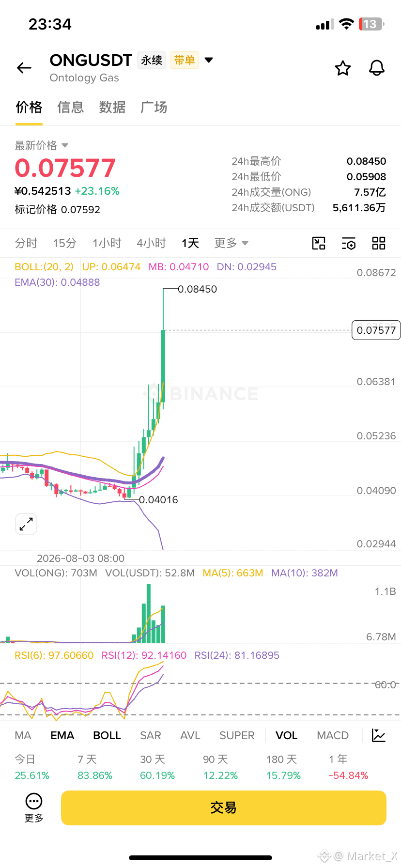Tap the RSI(24): 81.16895 readout

[237, 655]
